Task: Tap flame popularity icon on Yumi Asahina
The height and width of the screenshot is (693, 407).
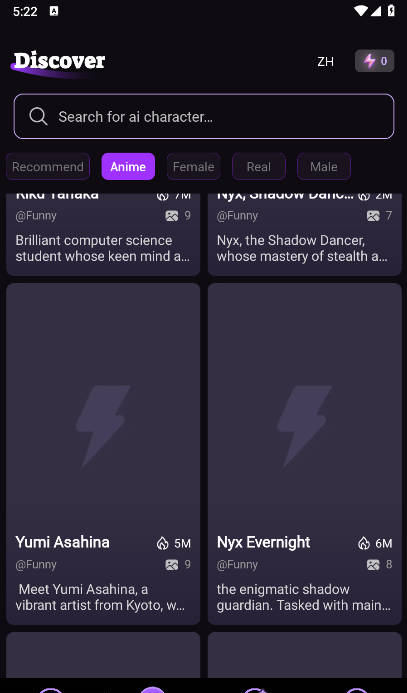Action: pos(163,543)
